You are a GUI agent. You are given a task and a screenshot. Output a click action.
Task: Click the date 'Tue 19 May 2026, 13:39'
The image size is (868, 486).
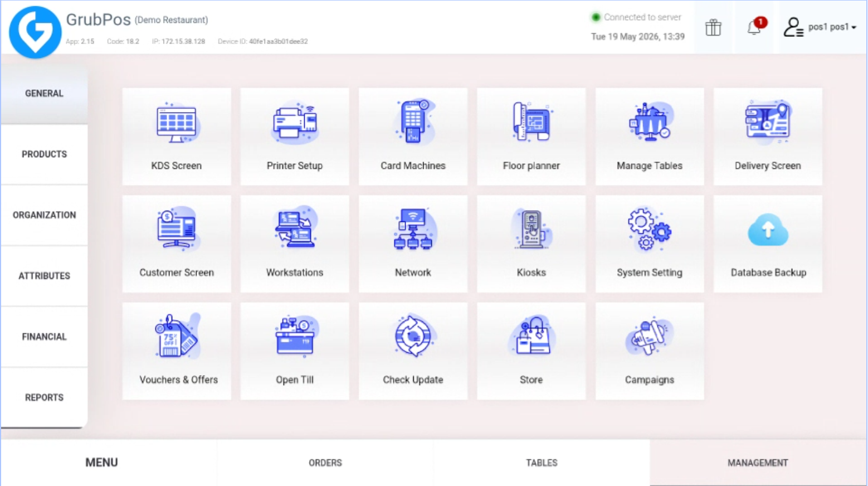click(638, 37)
